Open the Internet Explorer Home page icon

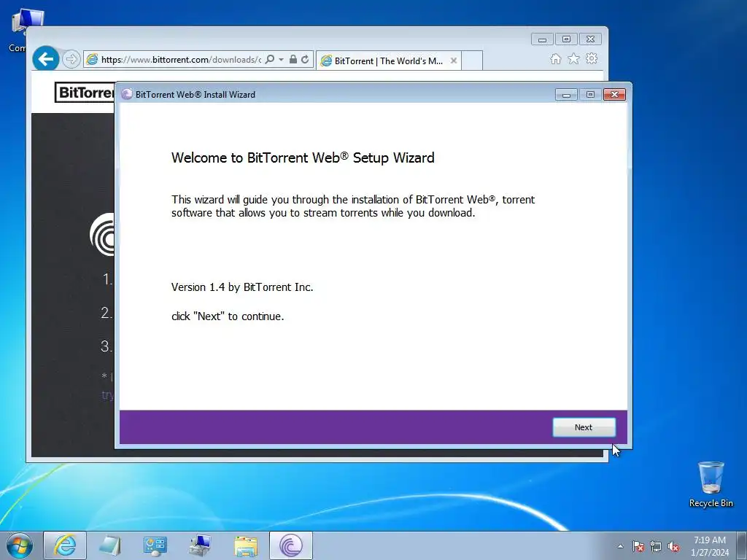pyautogui.click(x=555, y=58)
